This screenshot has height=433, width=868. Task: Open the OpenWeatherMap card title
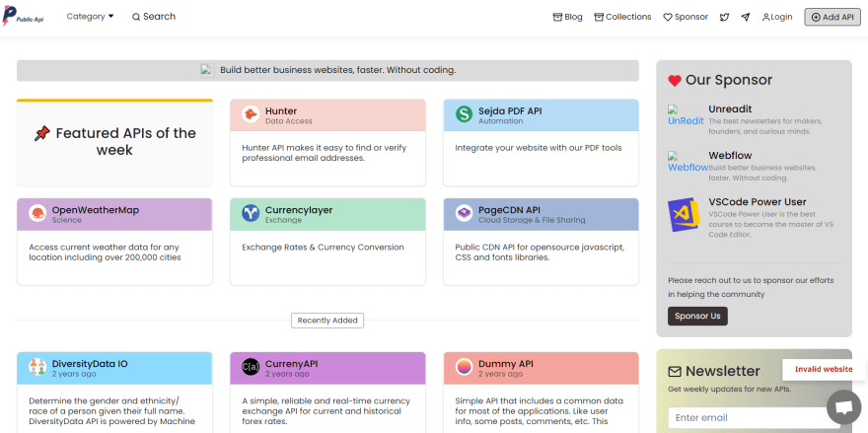(x=96, y=210)
